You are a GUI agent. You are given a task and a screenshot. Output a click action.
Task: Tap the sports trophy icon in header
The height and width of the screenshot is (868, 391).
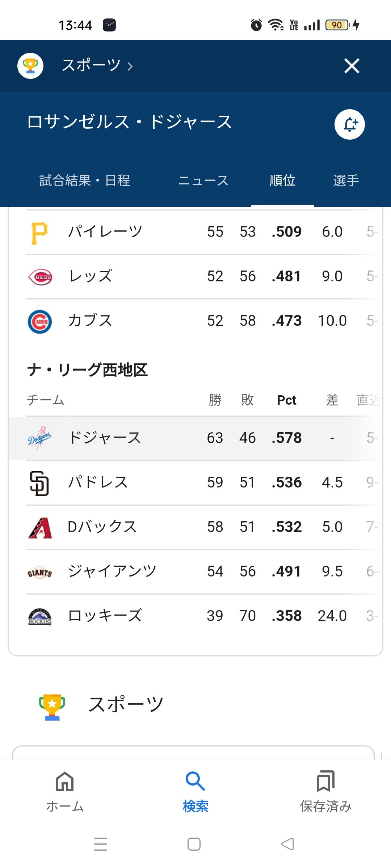click(x=30, y=66)
